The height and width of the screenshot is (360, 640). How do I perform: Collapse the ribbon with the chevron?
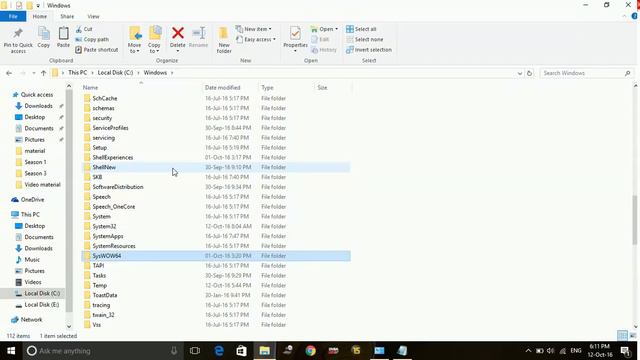click(624, 16)
